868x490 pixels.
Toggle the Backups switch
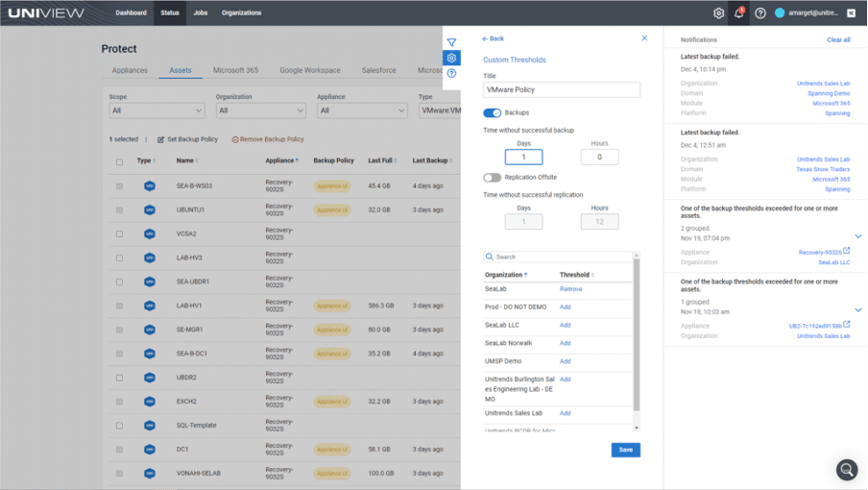coord(493,113)
